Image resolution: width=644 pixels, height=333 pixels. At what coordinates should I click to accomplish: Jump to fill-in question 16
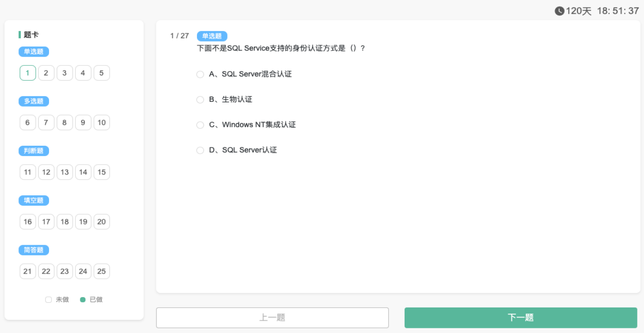[28, 222]
